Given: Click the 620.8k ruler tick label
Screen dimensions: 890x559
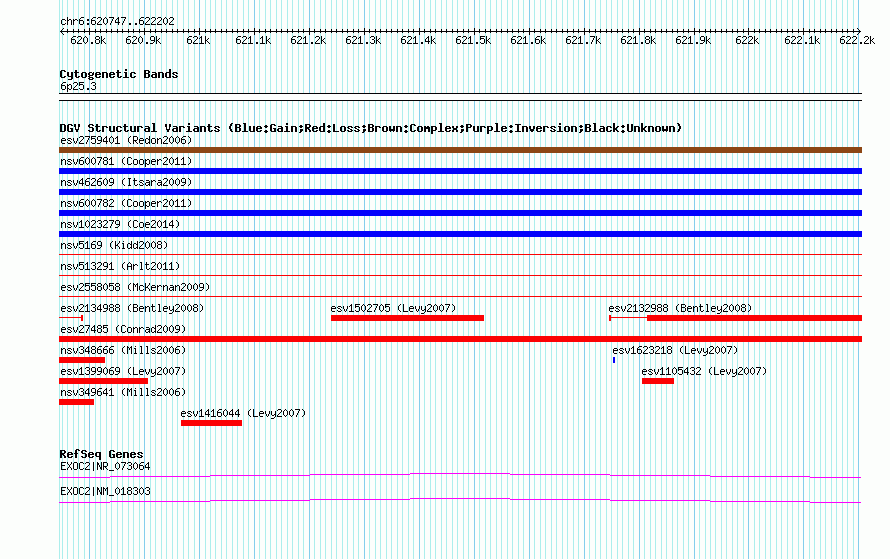Looking at the screenshot, I should coord(88,40).
